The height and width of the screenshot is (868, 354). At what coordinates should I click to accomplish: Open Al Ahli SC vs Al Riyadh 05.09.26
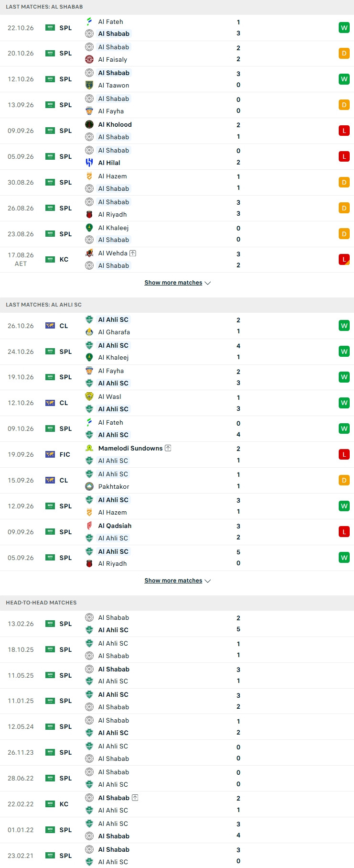(177, 558)
